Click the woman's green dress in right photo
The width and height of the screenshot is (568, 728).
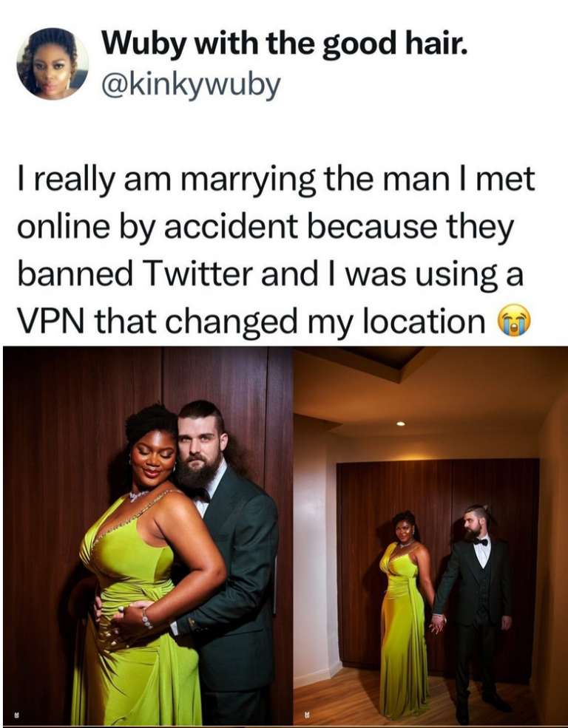(403, 631)
